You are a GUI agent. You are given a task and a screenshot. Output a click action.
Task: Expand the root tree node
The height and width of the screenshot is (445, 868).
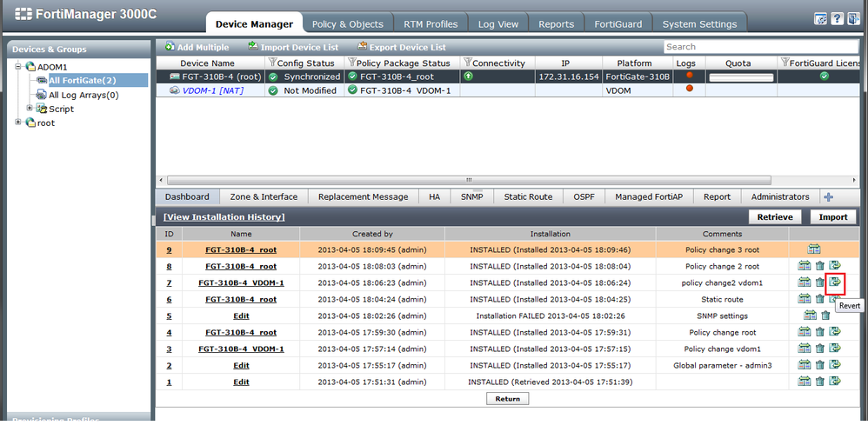18,122
